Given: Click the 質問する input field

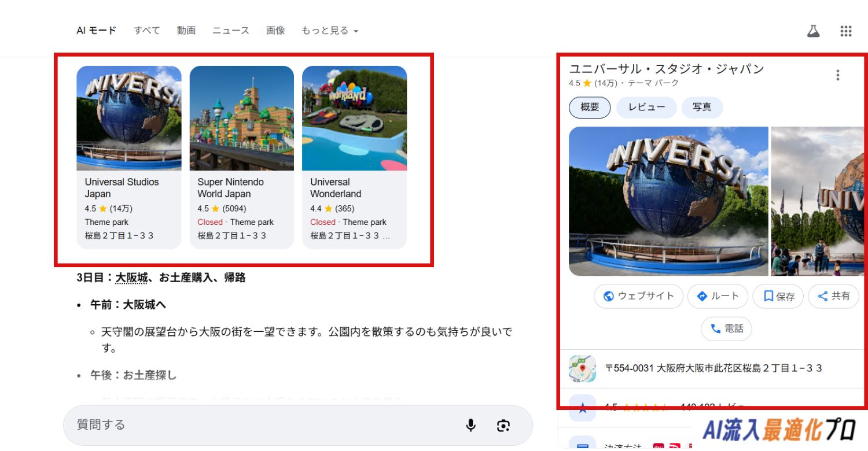Looking at the screenshot, I should click(260, 425).
